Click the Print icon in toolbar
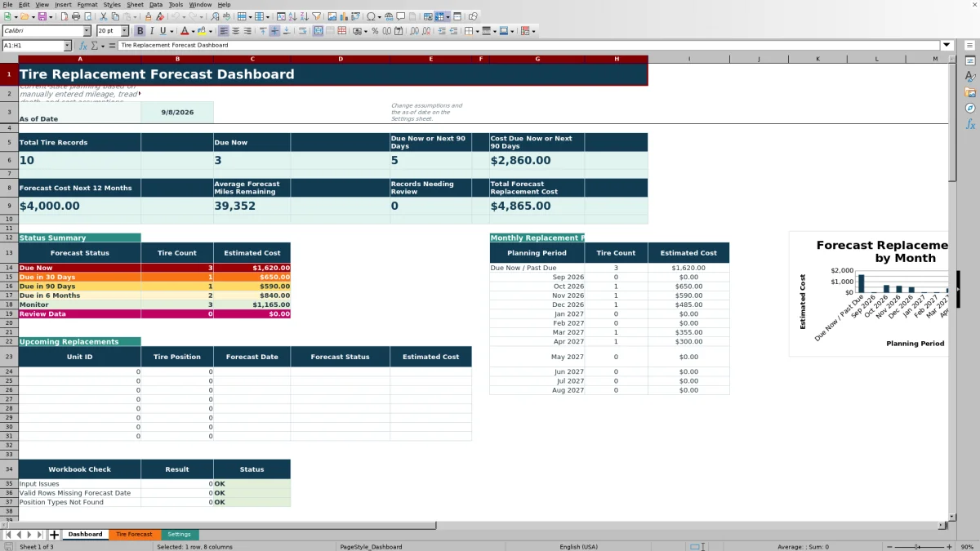Image resolution: width=980 pixels, height=551 pixels. pos(76,16)
